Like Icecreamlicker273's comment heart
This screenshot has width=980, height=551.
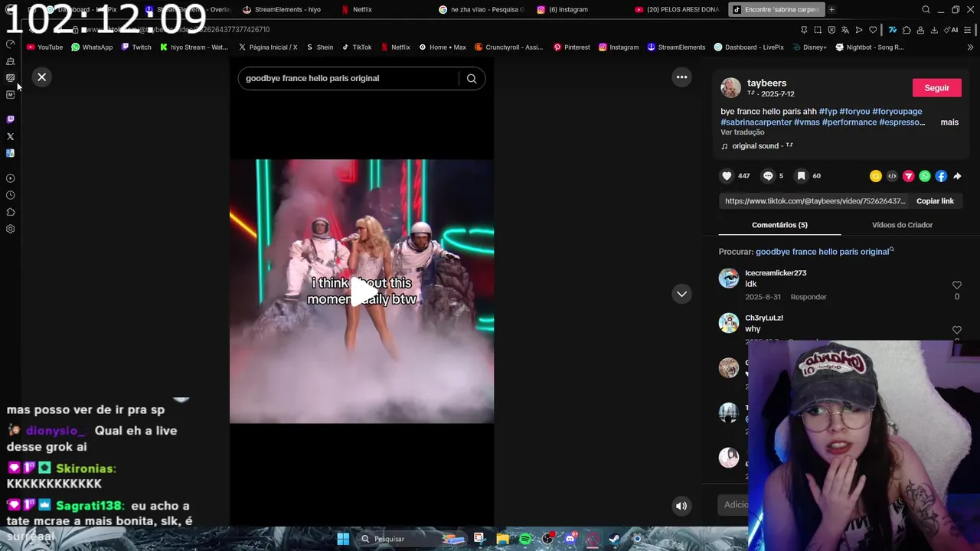[x=956, y=285]
